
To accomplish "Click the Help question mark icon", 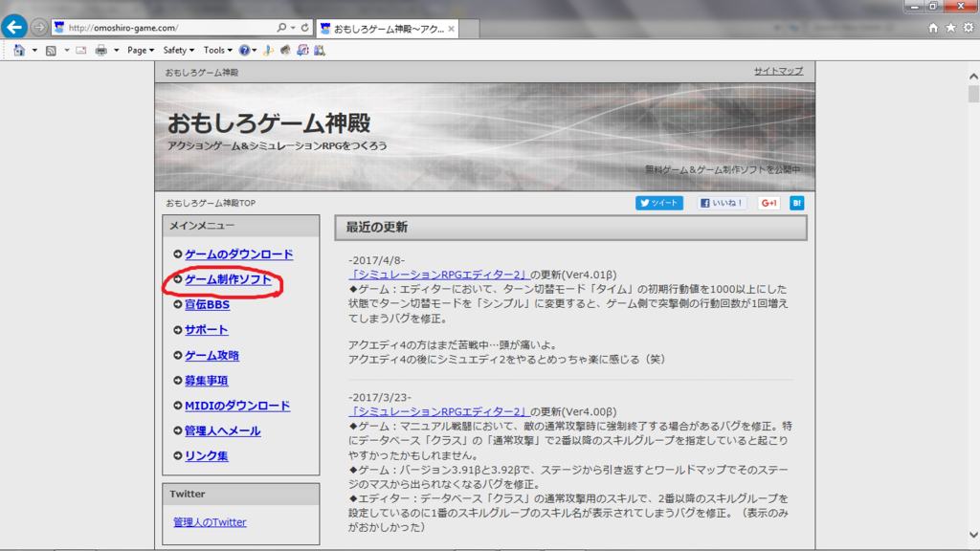I will point(244,50).
